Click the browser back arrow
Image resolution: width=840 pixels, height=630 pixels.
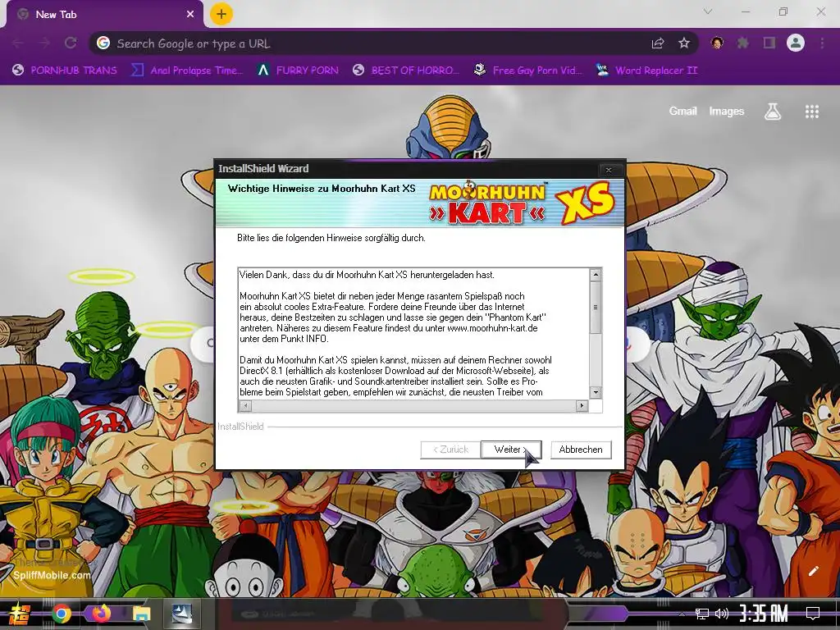coord(18,43)
